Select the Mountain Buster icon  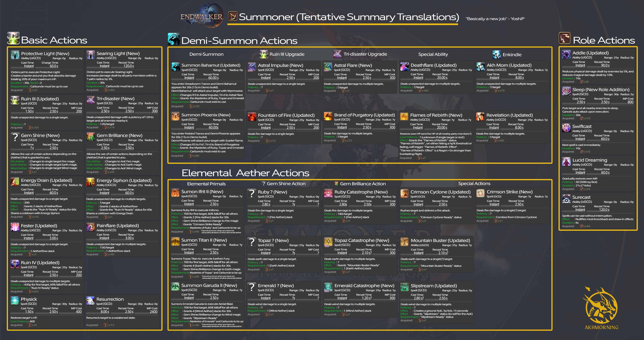coord(405,242)
